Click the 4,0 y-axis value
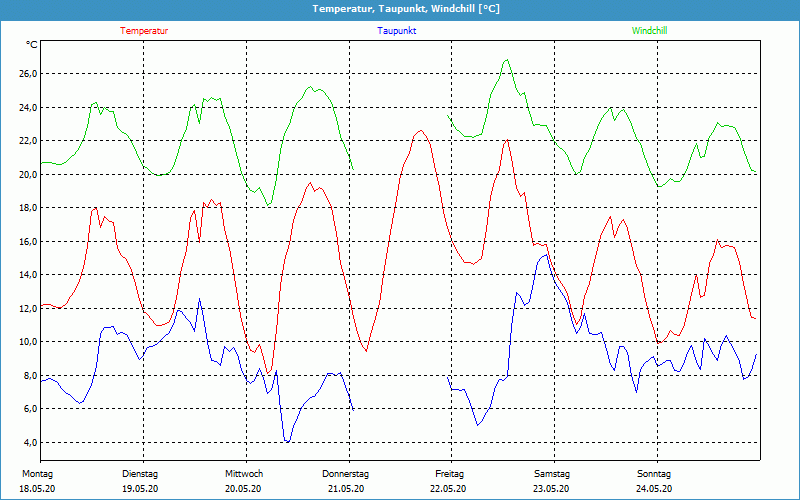The width and height of the screenshot is (800, 500). coord(30,442)
